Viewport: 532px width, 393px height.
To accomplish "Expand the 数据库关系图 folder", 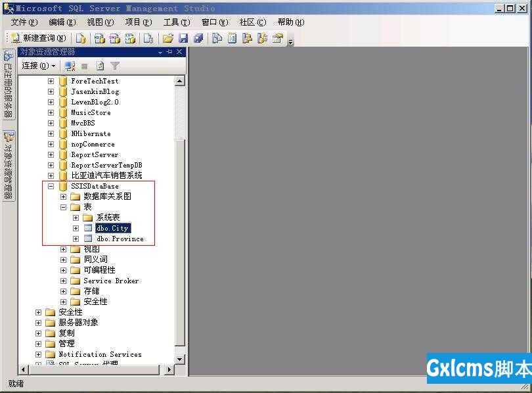I will 64,197.
